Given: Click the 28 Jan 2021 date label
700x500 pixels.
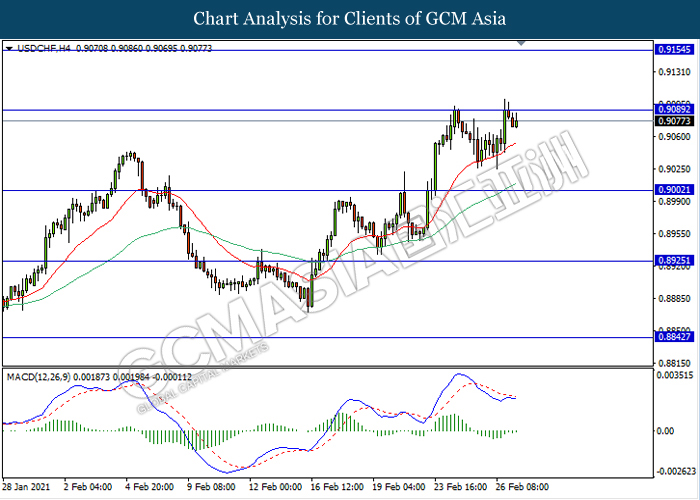Looking at the screenshot, I should [x=26, y=486].
